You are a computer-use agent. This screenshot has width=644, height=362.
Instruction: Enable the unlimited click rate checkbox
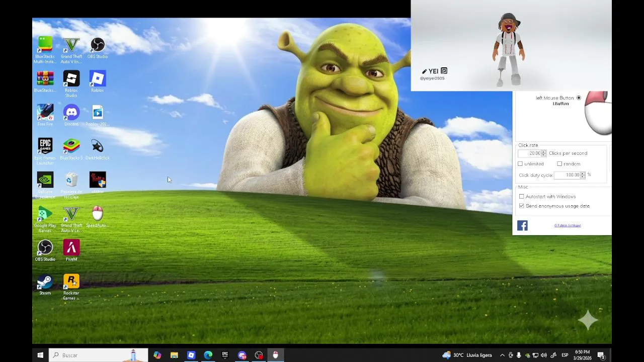pos(520,164)
